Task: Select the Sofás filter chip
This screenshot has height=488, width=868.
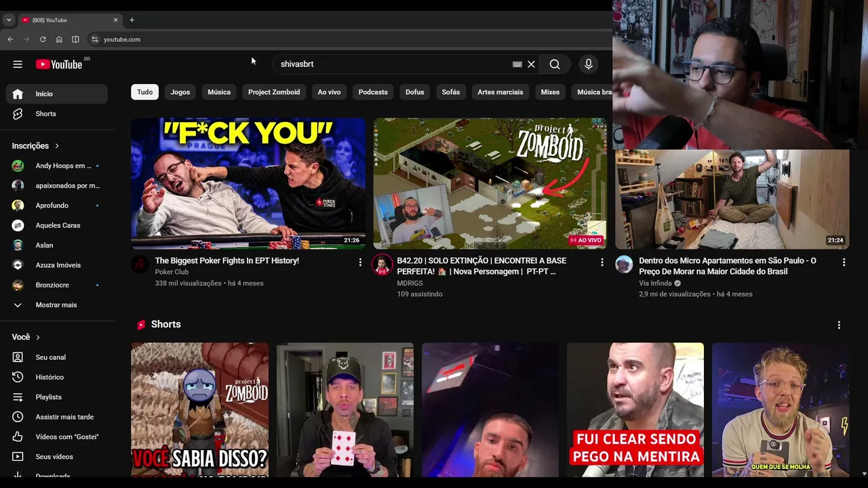Action: pyautogui.click(x=451, y=92)
